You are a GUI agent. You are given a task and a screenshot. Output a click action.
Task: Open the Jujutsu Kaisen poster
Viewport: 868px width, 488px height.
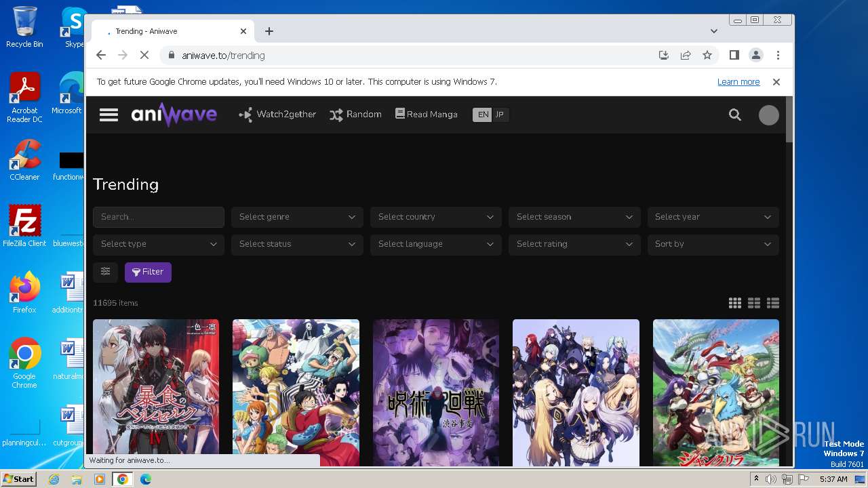(436, 392)
